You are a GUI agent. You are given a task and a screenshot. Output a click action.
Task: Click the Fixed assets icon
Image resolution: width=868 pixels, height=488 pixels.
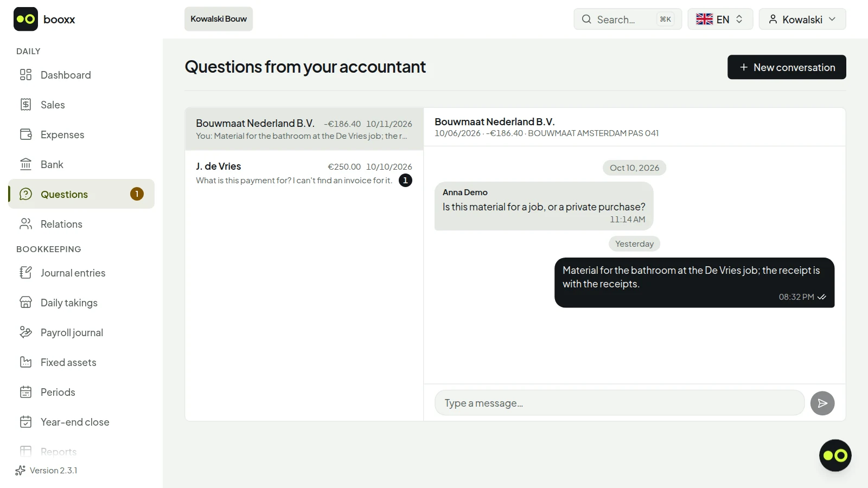25,362
